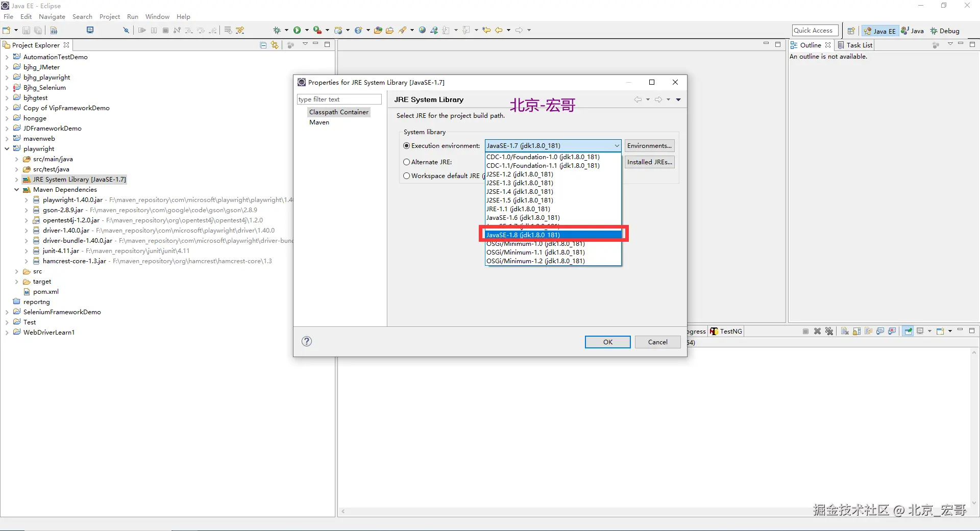Collapse the Maven Dependencies node
Image resolution: width=980 pixels, height=531 pixels.
pyautogui.click(x=16, y=189)
